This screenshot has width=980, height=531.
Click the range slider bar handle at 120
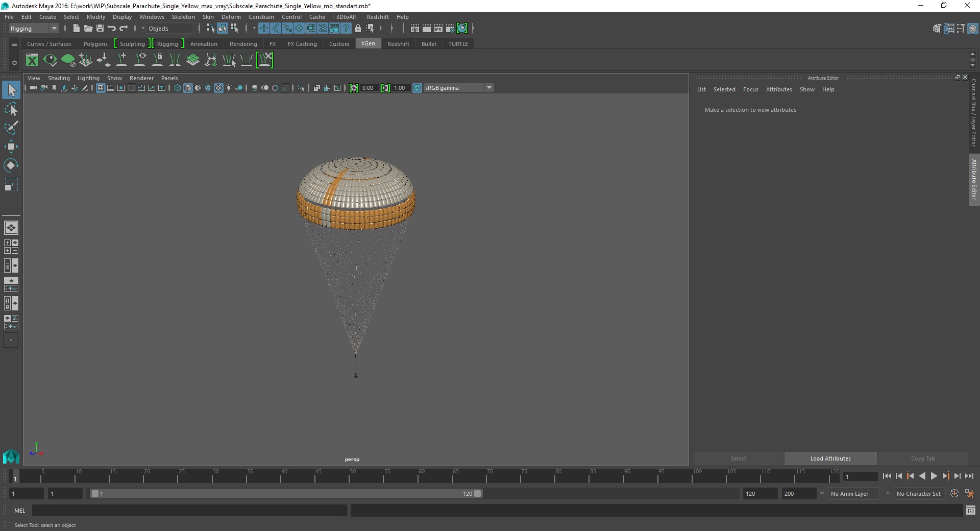(x=478, y=494)
